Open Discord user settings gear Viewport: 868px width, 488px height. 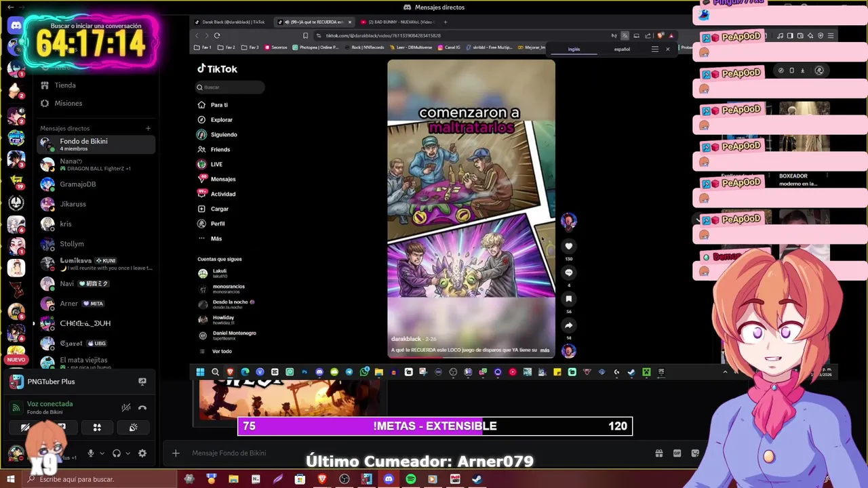[x=142, y=453]
